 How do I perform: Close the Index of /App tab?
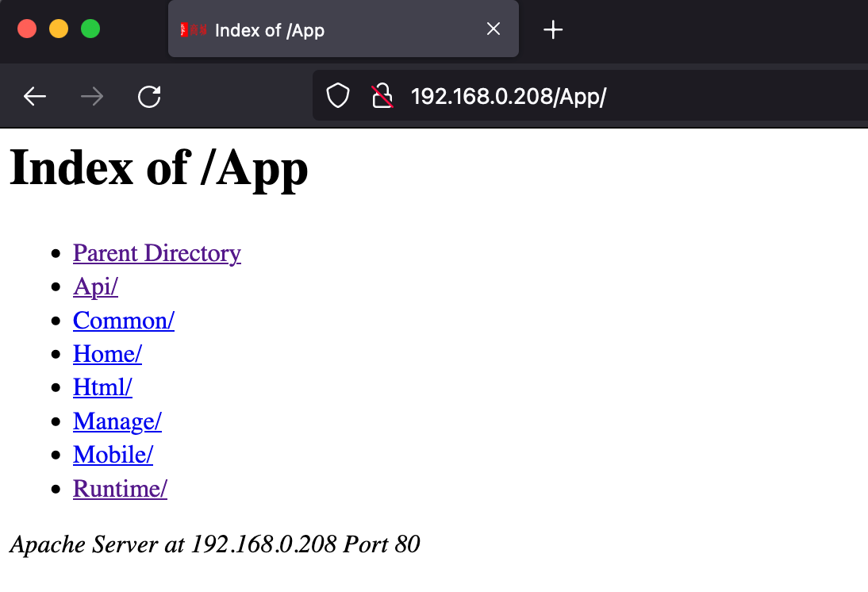pos(493,29)
